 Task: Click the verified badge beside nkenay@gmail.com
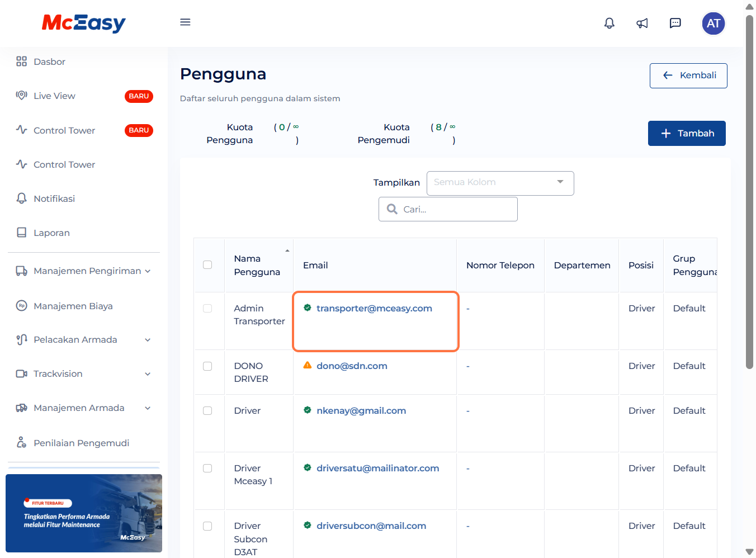pos(307,410)
